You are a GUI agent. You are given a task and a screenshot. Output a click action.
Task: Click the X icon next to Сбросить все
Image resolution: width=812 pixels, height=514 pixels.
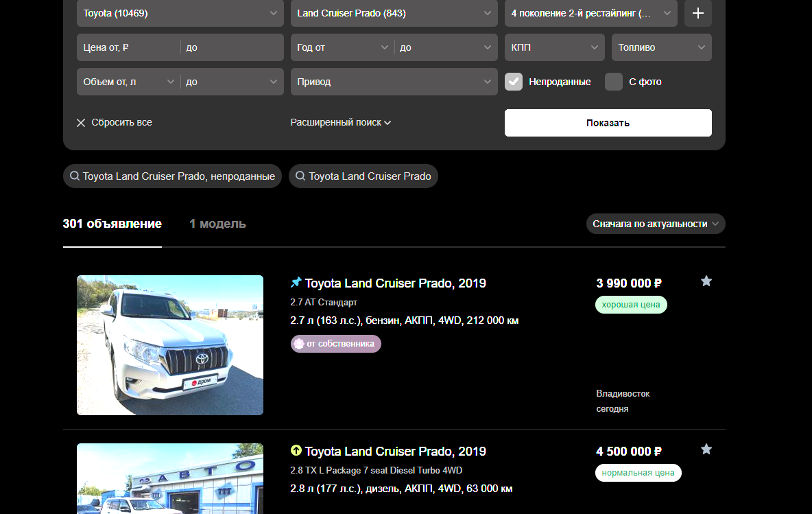(x=81, y=123)
